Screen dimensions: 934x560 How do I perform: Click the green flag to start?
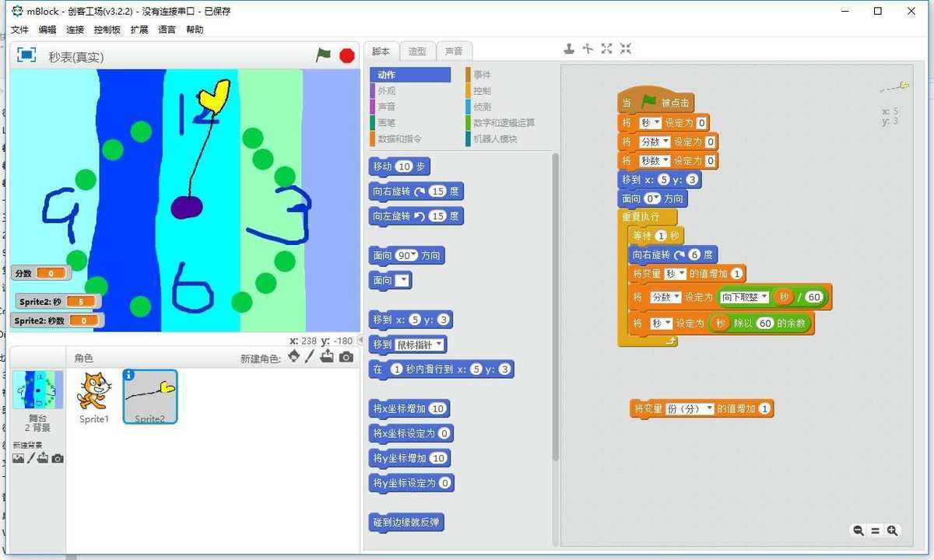pyautogui.click(x=323, y=55)
